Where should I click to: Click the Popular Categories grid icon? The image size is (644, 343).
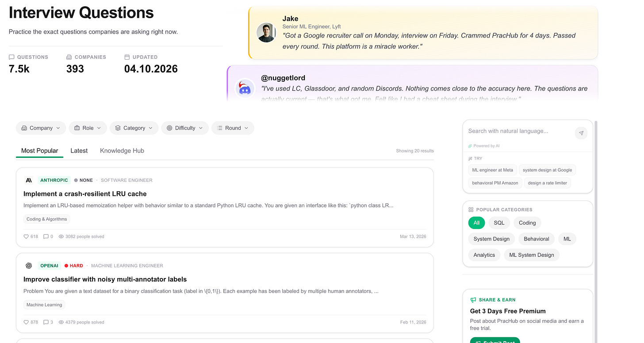pyautogui.click(x=471, y=210)
